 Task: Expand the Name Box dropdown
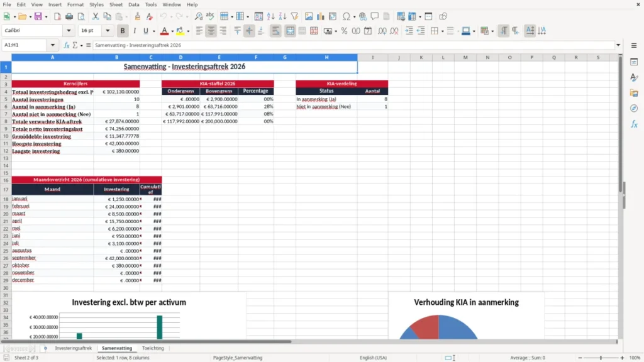coord(53,45)
